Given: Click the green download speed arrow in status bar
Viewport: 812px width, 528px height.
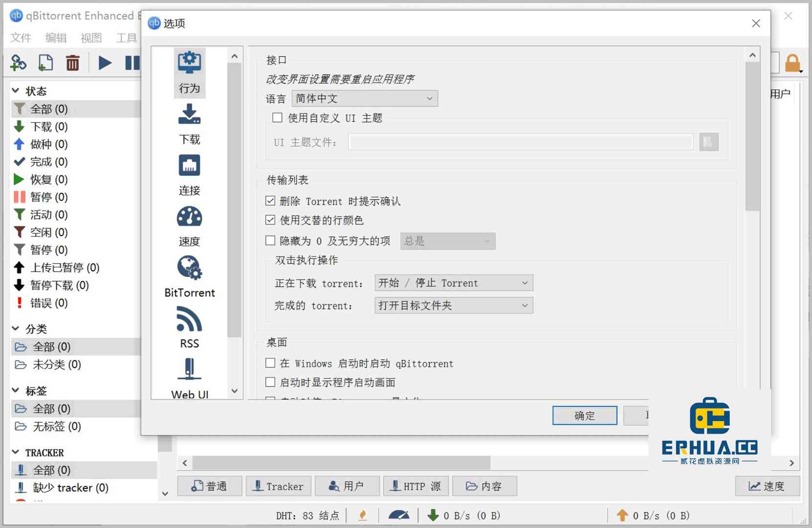Looking at the screenshot, I should 433,515.
